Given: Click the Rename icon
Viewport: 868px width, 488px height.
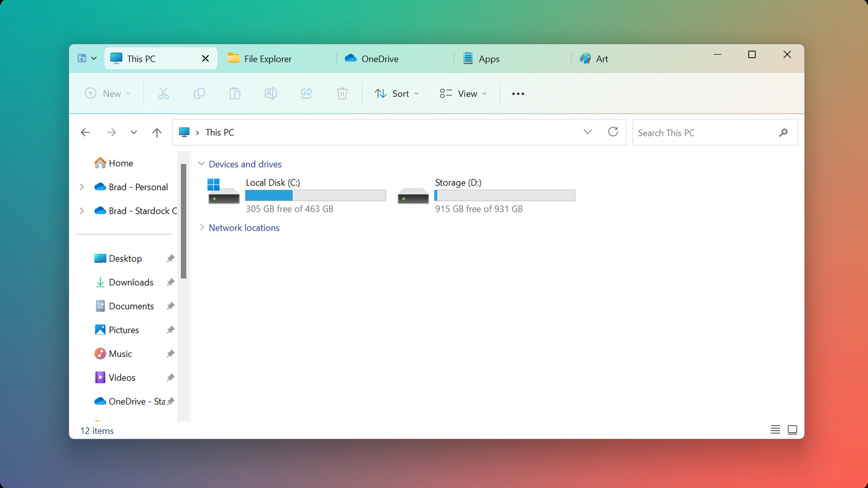Looking at the screenshot, I should tap(271, 93).
